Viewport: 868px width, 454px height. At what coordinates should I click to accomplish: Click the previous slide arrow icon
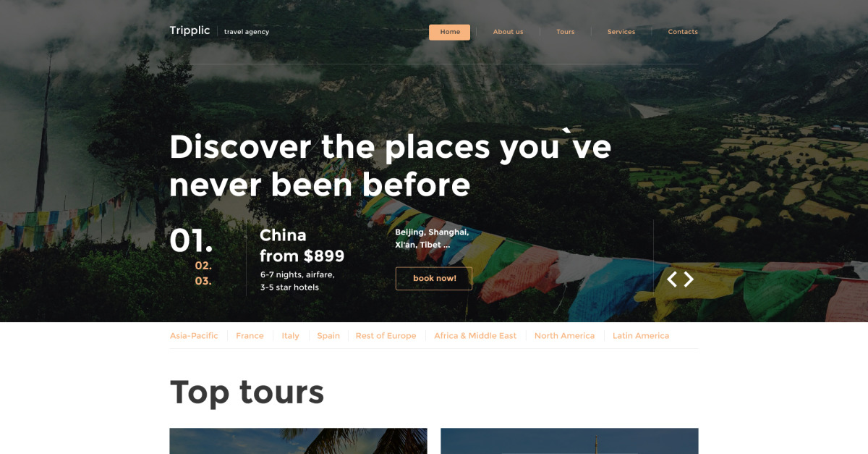tap(672, 279)
